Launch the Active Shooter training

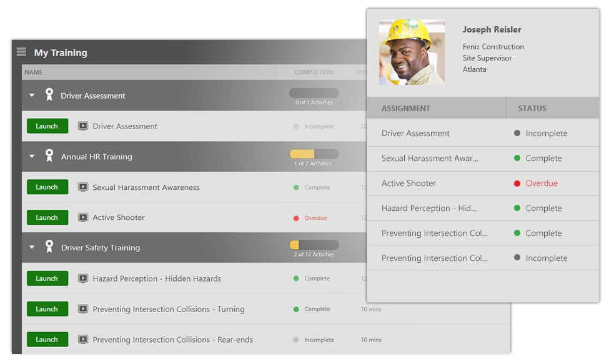[x=47, y=217]
